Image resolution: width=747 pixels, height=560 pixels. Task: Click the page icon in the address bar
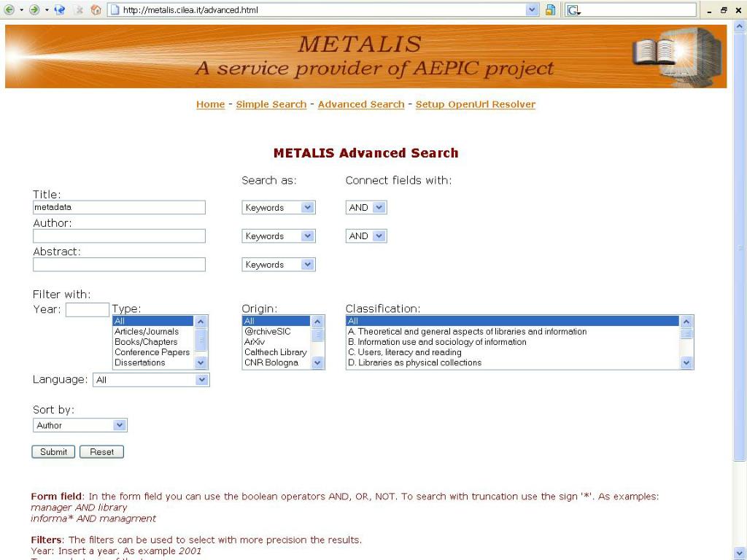coord(115,10)
